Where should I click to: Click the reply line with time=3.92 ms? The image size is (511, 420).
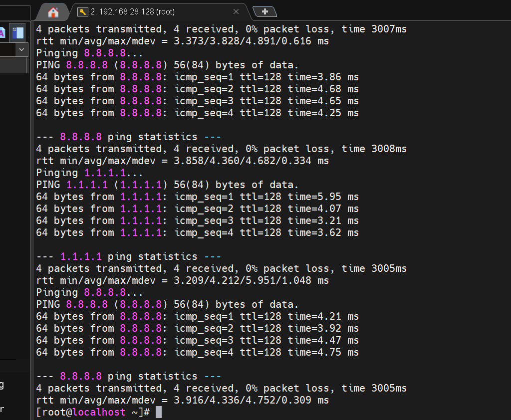pyautogui.click(x=197, y=328)
